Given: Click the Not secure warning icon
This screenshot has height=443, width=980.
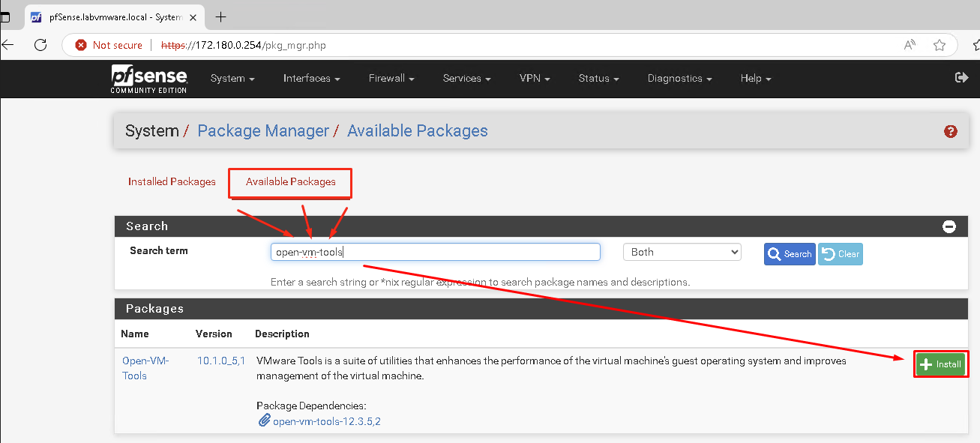Looking at the screenshot, I should (81, 45).
